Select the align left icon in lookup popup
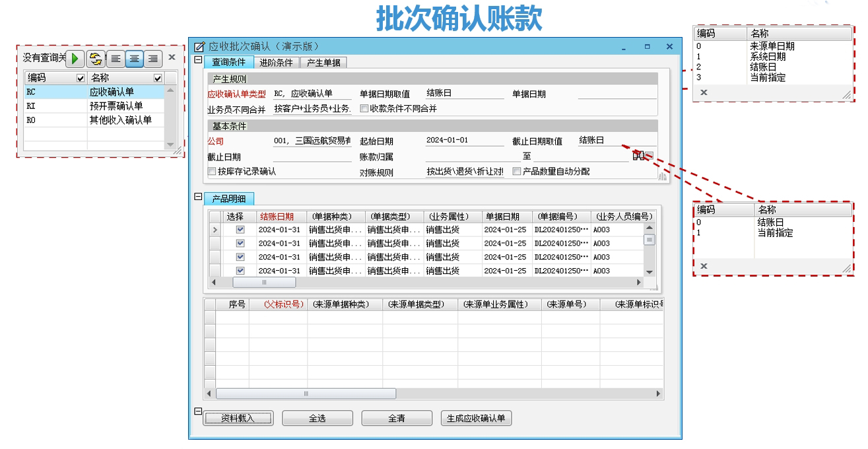 [x=115, y=58]
